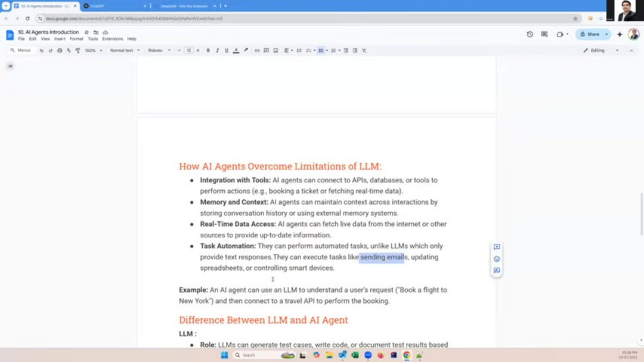Switch to the ChatGPT browser tab
The width and height of the screenshot is (644, 362).
pyautogui.click(x=113, y=6)
